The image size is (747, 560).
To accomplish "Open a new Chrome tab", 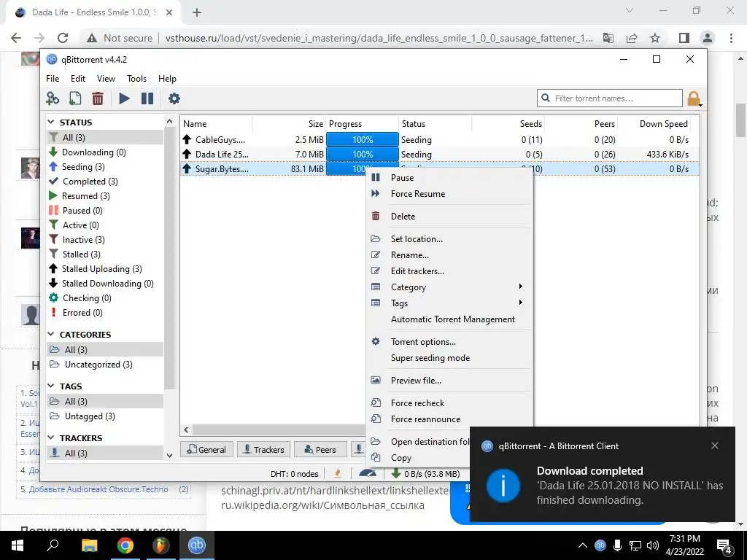I will click(x=197, y=12).
